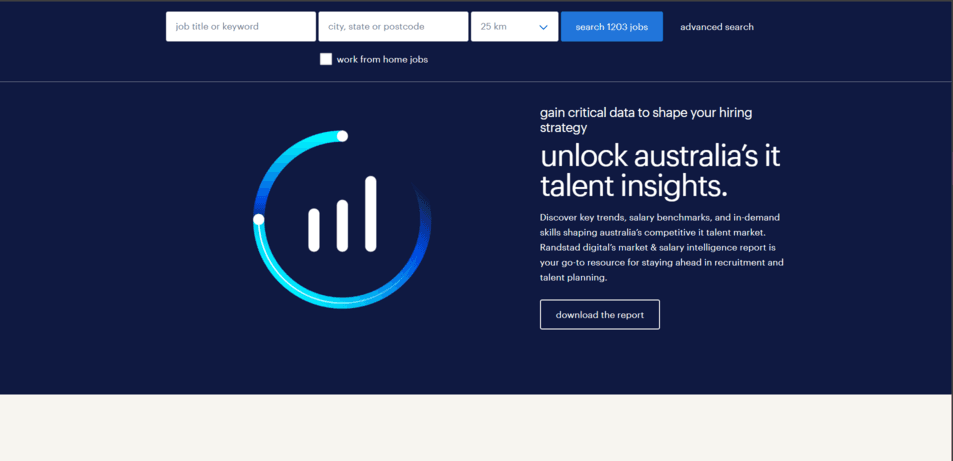Viewport: 953px width, 461px height.
Task: Click the job title or keyword field
Action: click(241, 27)
